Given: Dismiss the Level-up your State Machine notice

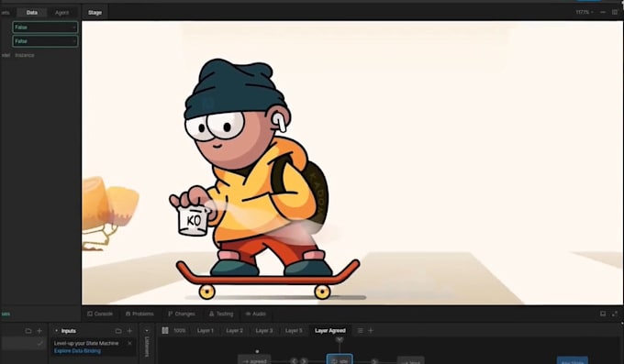Looking at the screenshot, I should [x=129, y=343].
